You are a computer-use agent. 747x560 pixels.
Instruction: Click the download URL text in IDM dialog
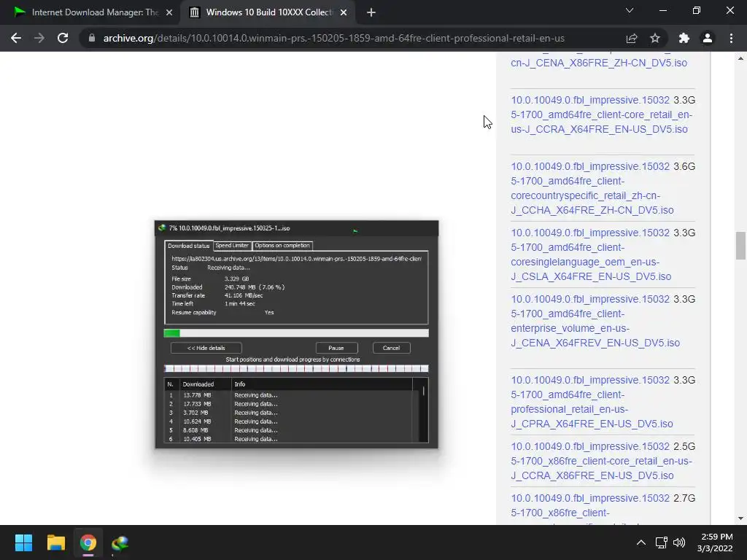(x=296, y=259)
